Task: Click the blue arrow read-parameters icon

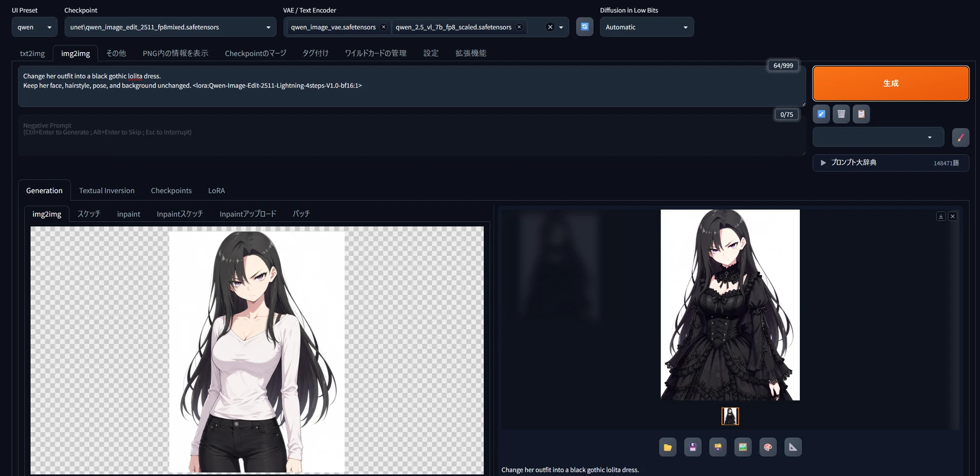Action: (821, 114)
